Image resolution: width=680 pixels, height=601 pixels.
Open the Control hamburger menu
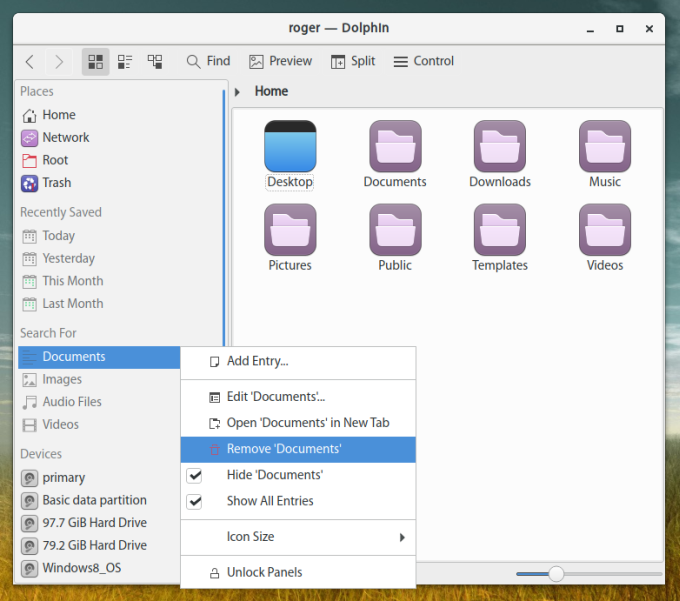(x=423, y=62)
